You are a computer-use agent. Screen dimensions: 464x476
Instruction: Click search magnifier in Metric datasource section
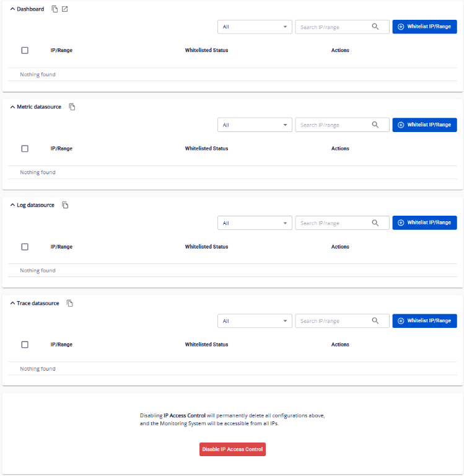(375, 125)
